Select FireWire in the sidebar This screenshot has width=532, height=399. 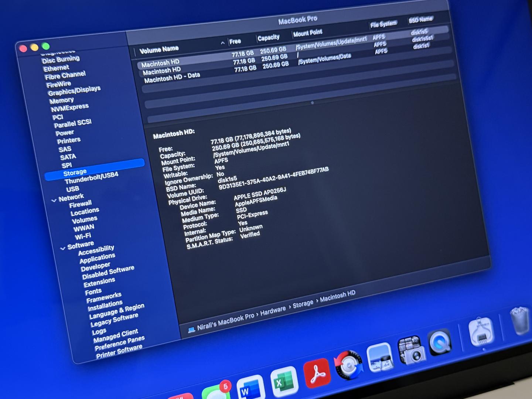(x=59, y=85)
